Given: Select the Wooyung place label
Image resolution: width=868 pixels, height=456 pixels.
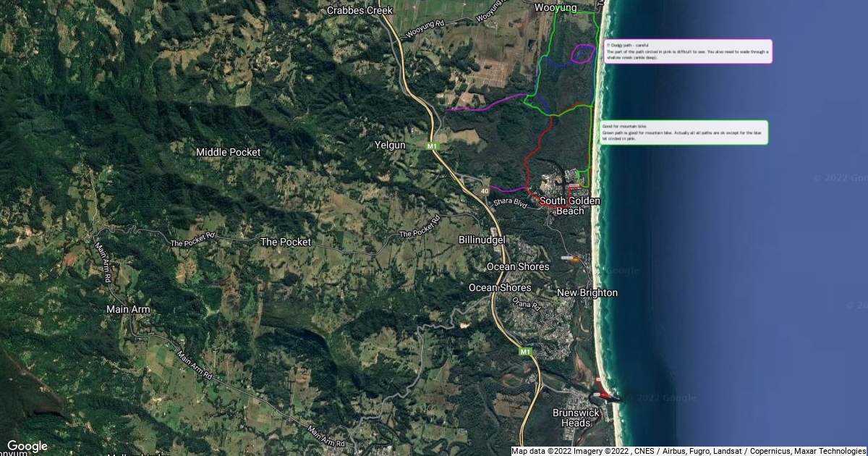Looking at the screenshot, I should coord(556,7).
